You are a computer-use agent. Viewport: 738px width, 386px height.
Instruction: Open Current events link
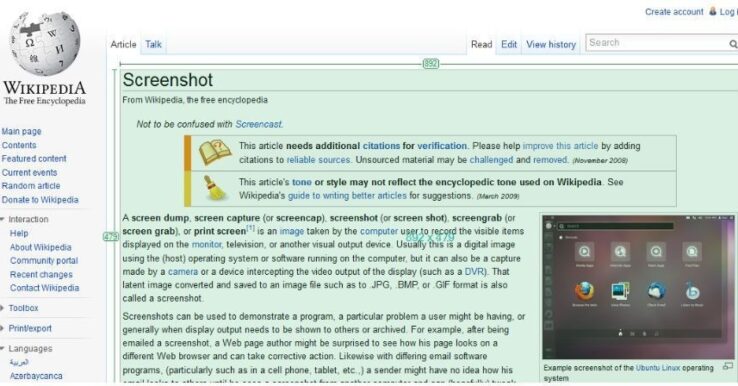(29, 173)
